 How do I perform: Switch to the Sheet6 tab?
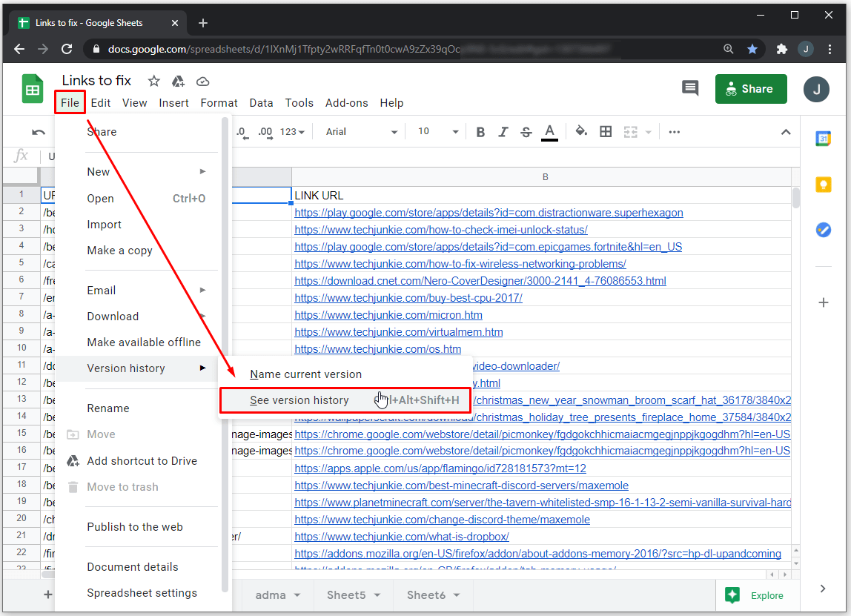[x=426, y=595]
